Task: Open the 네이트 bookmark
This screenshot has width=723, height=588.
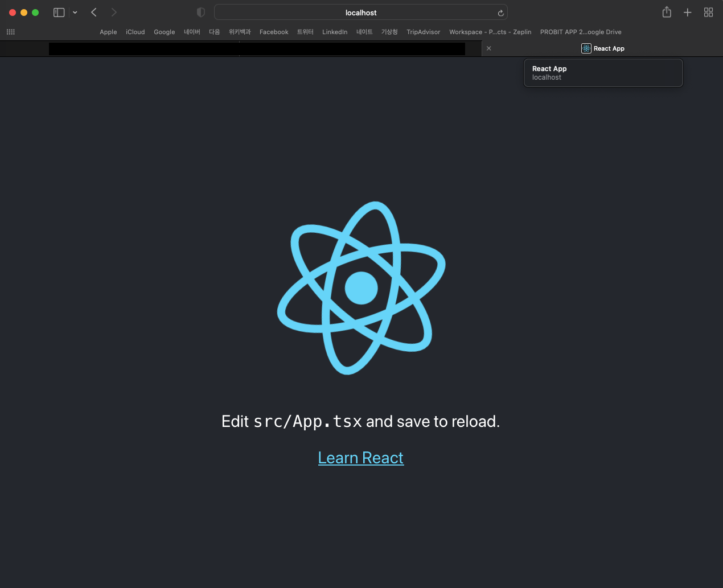Action: pos(364,32)
